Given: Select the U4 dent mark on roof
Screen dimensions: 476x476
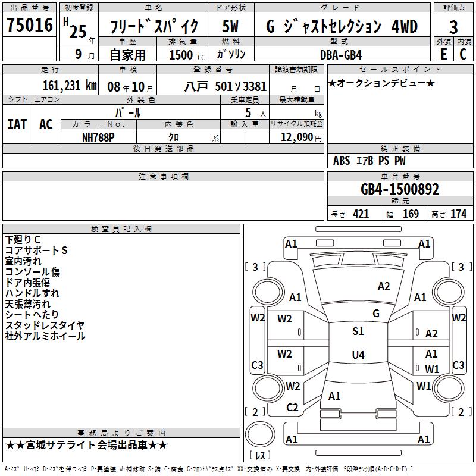Looking at the screenshot, I should click(358, 355).
